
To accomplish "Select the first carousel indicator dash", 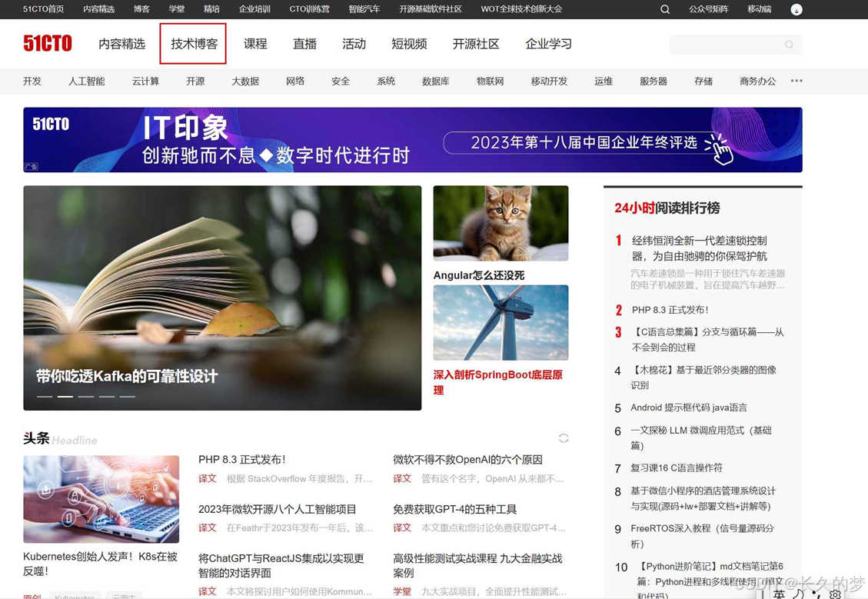I will coord(45,396).
